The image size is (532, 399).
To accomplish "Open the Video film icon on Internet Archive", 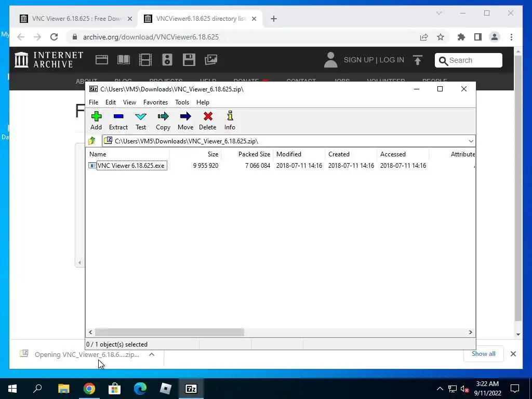I will click(x=145, y=60).
